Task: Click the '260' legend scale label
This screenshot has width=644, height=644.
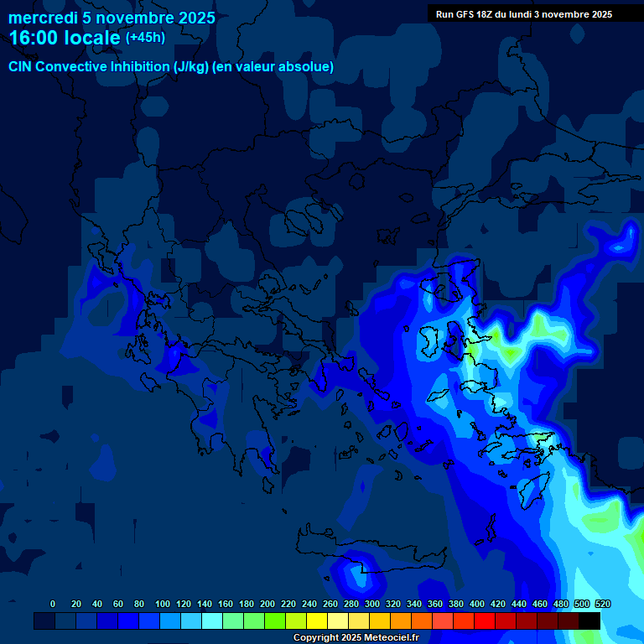Action: point(330,604)
